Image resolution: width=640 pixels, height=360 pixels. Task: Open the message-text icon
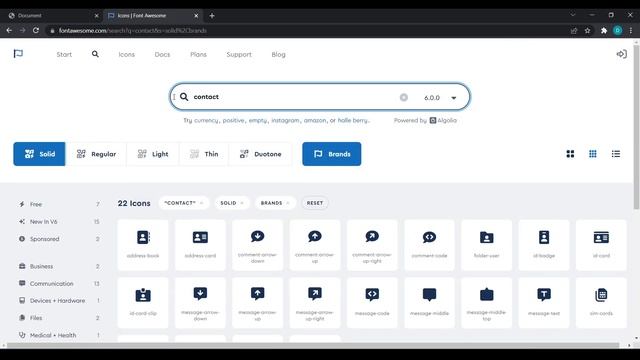point(544,303)
